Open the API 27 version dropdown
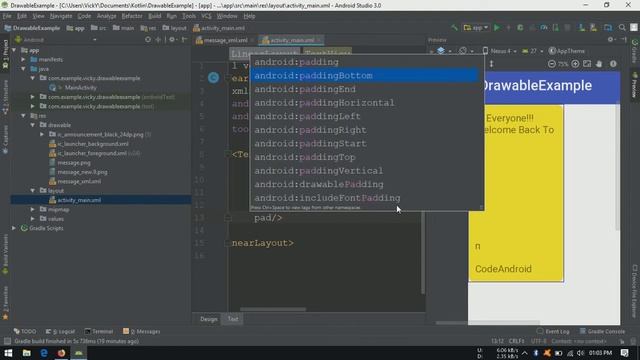This screenshot has height=360, width=640. [532, 51]
